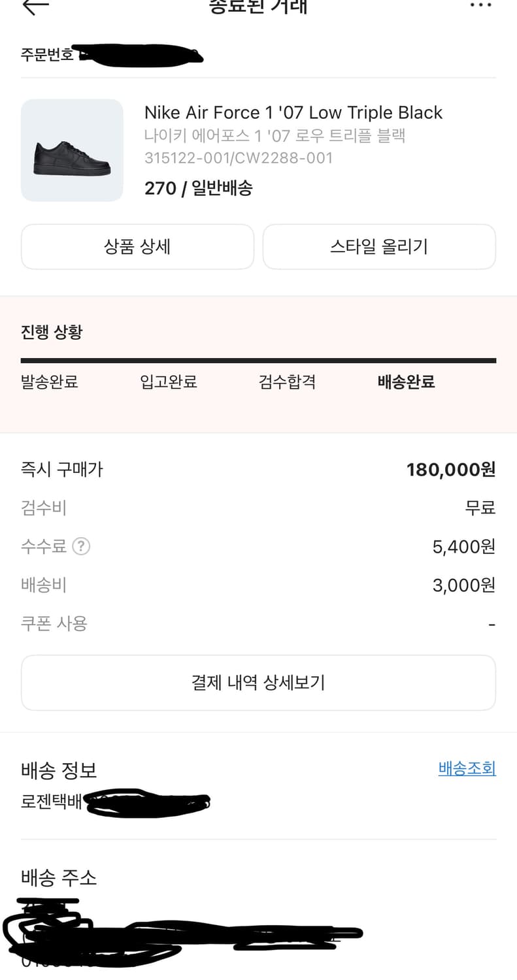Screen dimensions: 517x980
Task: Tap the 270 / 일반배송 size text
Action: (198, 188)
